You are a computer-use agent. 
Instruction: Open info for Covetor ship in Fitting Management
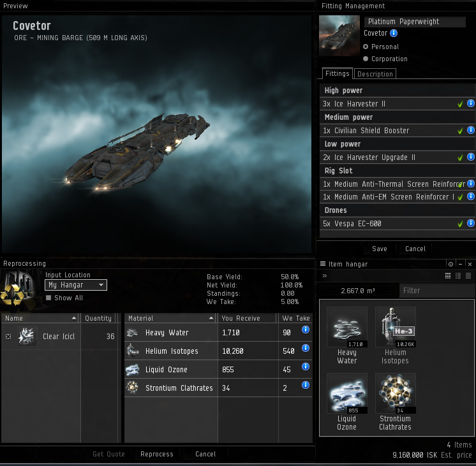[x=394, y=33]
